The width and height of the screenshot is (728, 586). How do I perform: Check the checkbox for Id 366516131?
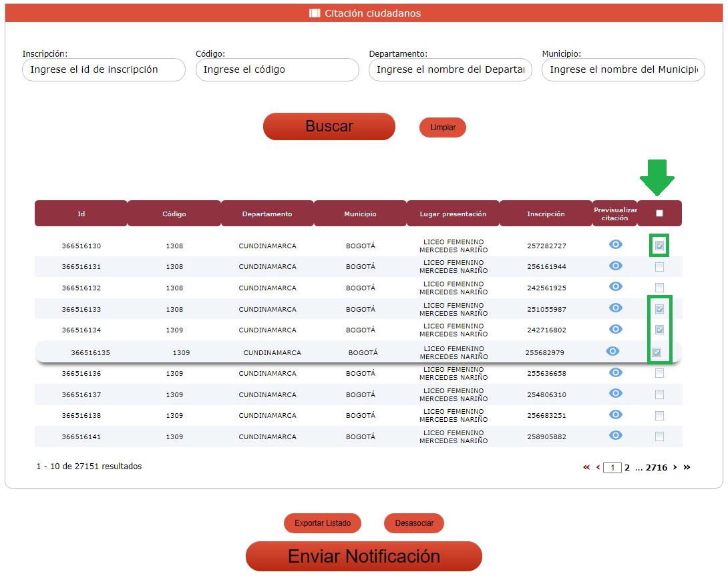point(659,267)
